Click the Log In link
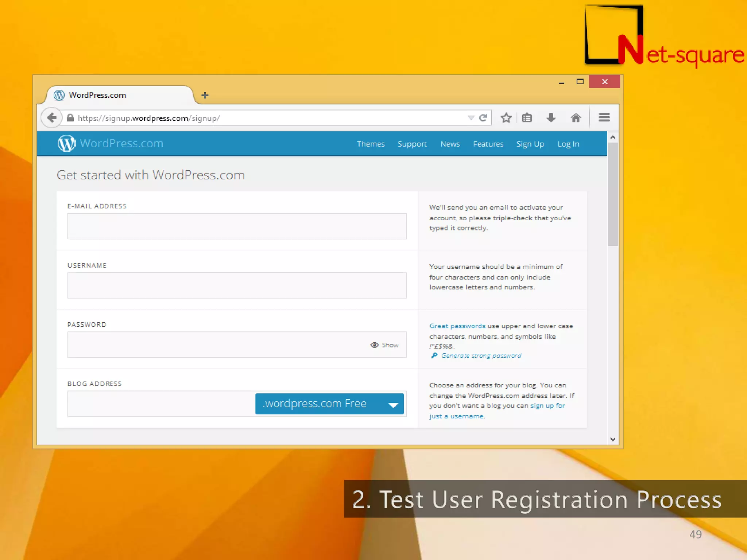Viewport: 747px width, 560px height. (x=568, y=144)
